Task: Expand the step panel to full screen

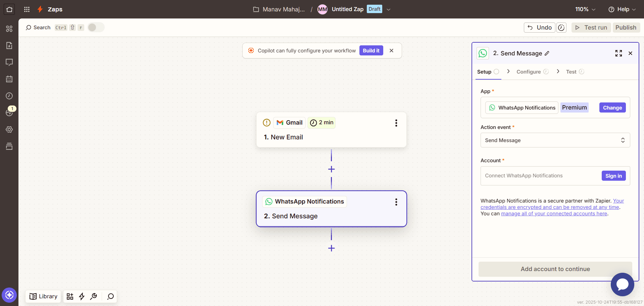Action: (618, 53)
